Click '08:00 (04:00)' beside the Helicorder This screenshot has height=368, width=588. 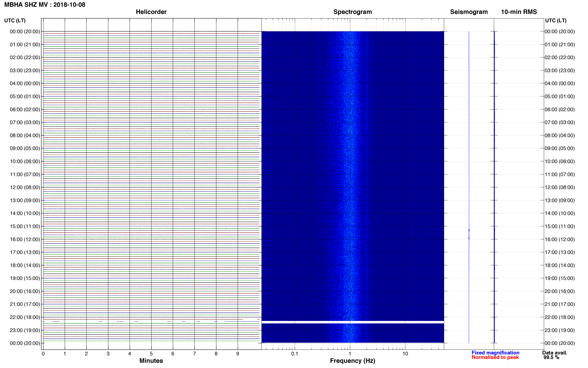click(25, 135)
